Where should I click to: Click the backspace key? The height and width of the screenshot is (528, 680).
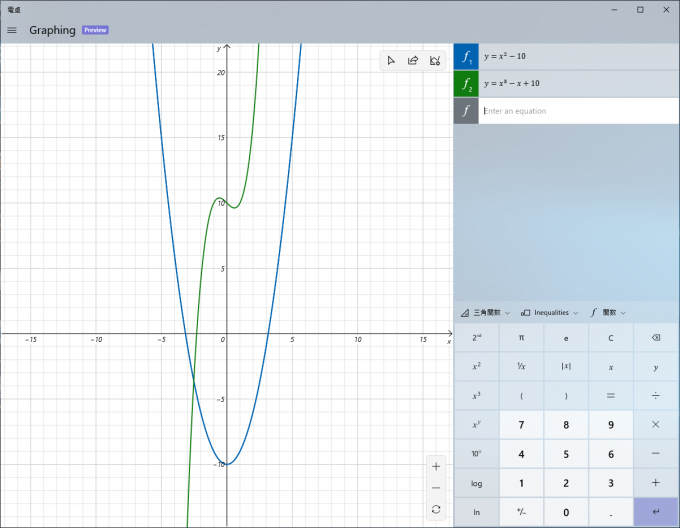point(656,338)
